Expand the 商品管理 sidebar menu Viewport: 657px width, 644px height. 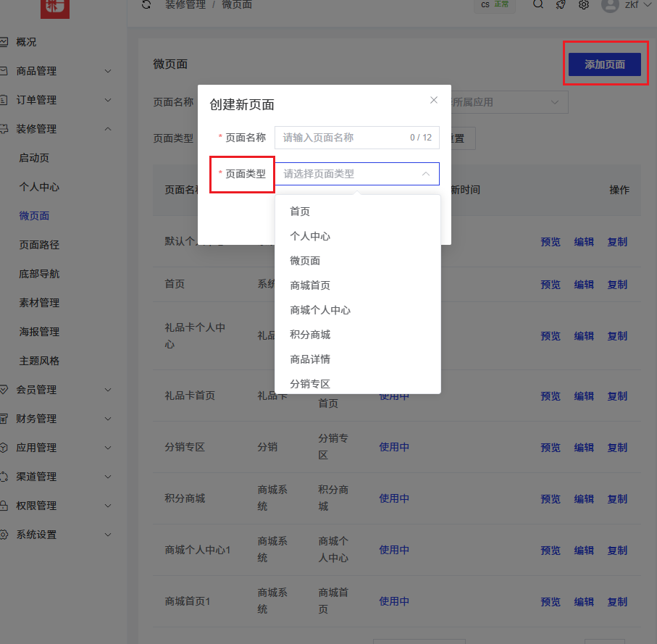click(x=108, y=71)
